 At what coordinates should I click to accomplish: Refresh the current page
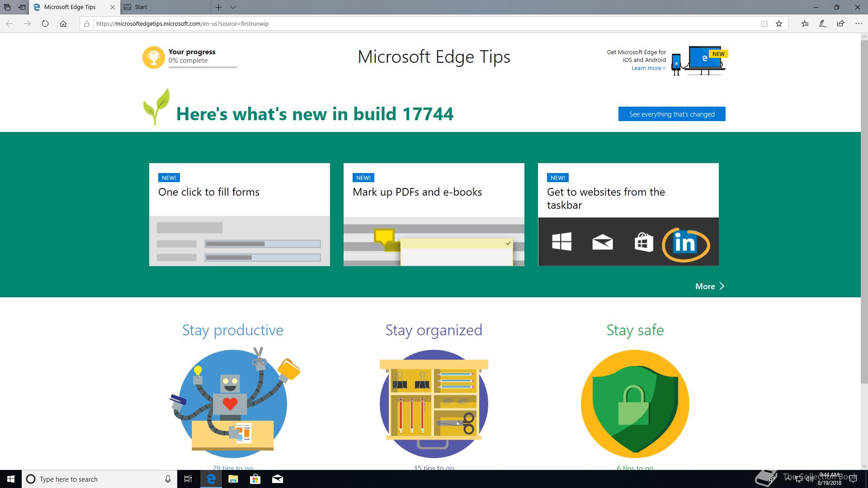point(45,23)
